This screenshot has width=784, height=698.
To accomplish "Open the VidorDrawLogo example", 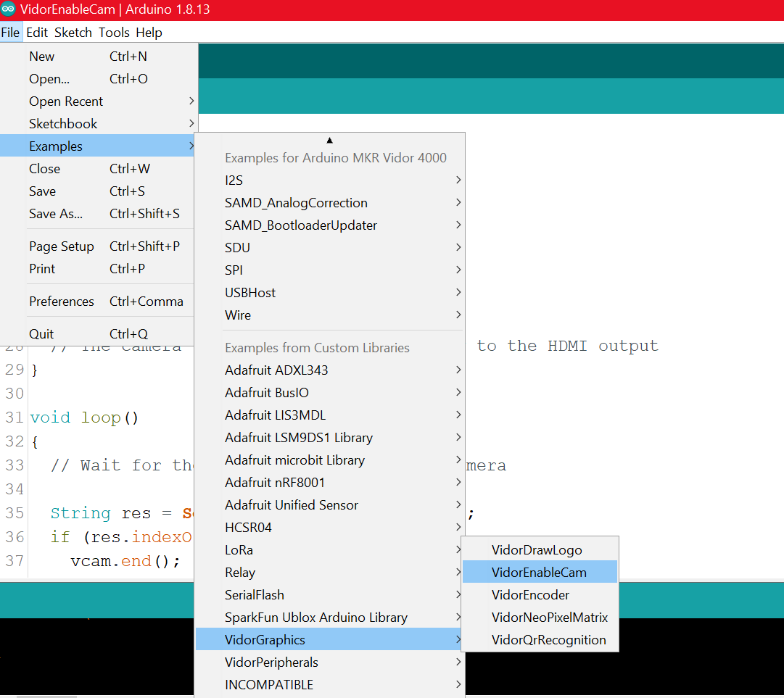I will click(540, 550).
